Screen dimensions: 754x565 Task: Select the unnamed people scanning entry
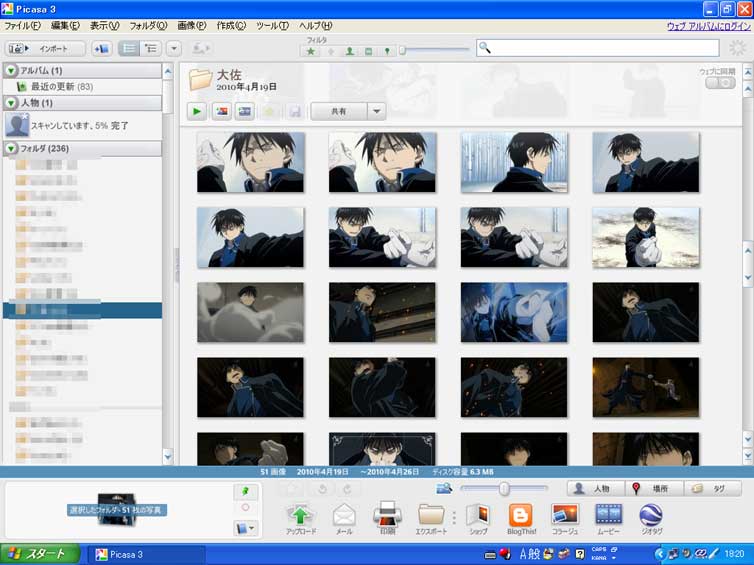point(83,126)
